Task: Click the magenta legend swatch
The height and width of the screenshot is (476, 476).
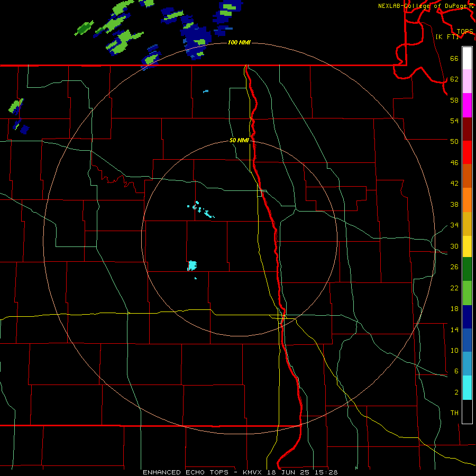Action: tap(467, 105)
